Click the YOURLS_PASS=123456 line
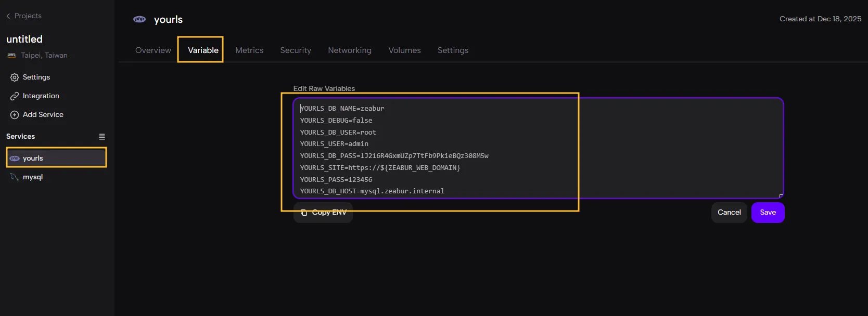This screenshot has height=316, width=868. [x=336, y=180]
